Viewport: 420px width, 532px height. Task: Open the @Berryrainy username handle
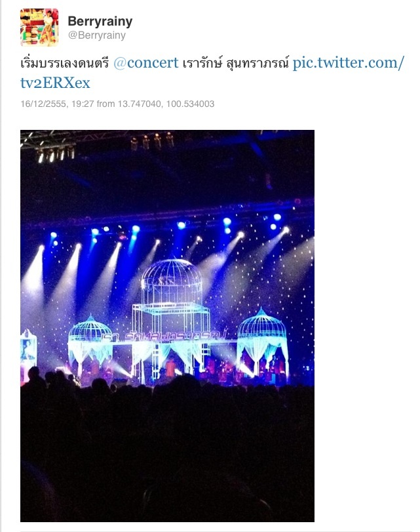pyautogui.click(x=96, y=35)
